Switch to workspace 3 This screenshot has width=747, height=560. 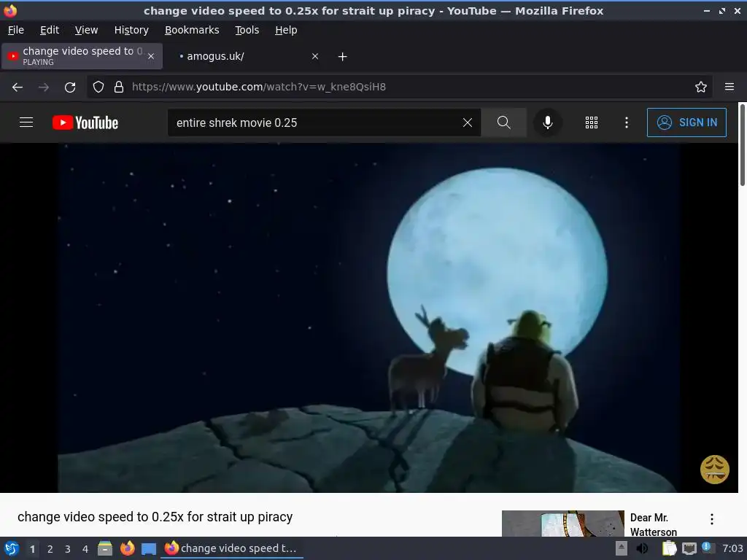tap(68, 549)
